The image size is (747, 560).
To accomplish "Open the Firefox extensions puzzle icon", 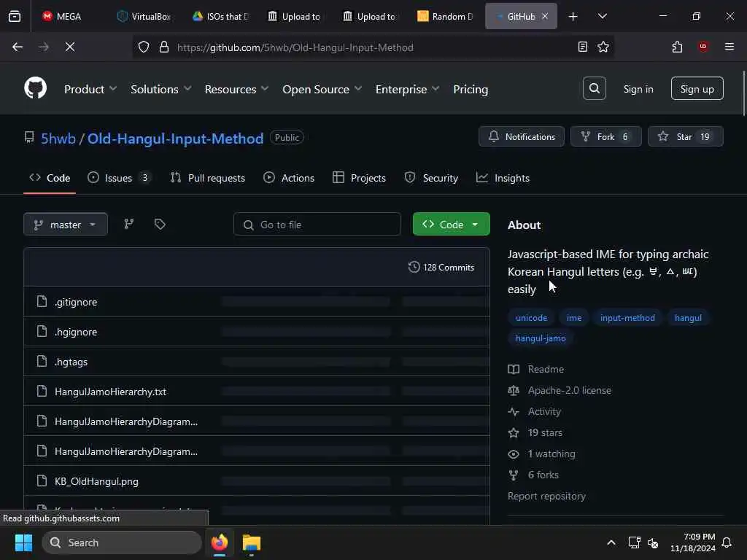I will [x=677, y=47].
